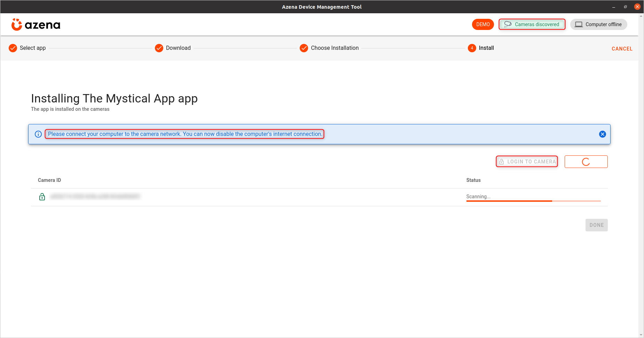This screenshot has height=338, width=644.
Task: Minimize the Azena Device Management Tool window
Action: [x=614, y=7]
